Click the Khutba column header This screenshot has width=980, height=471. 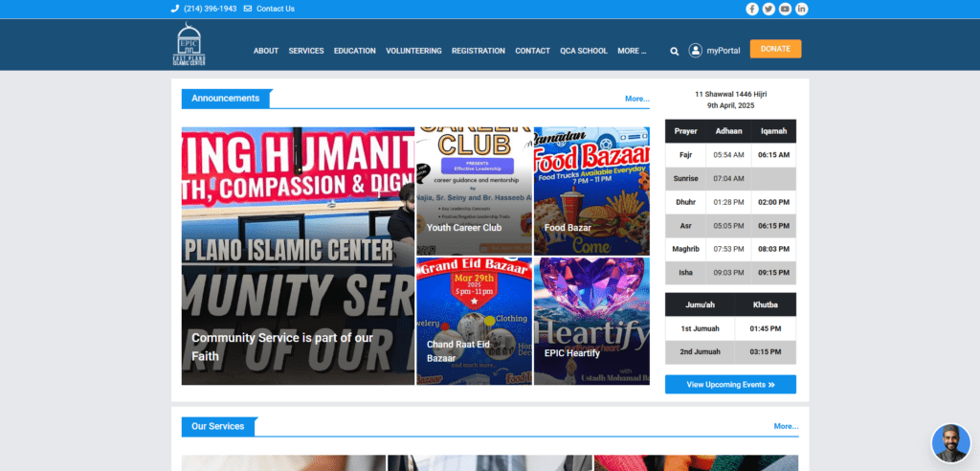766,304
